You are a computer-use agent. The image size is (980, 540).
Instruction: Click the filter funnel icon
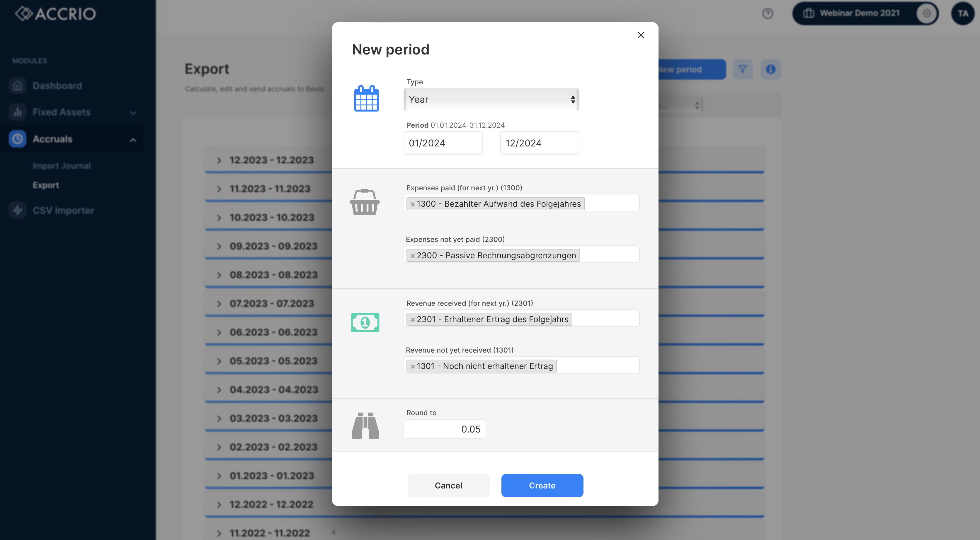(x=742, y=69)
